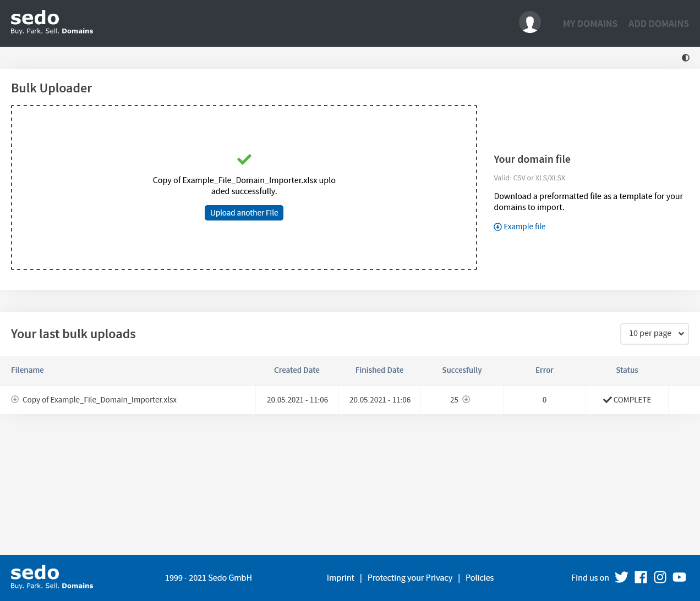The height and width of the screenshot is (601, 700).
Task: Click the Sedo logo in footer
Action: tap(52, 577)
